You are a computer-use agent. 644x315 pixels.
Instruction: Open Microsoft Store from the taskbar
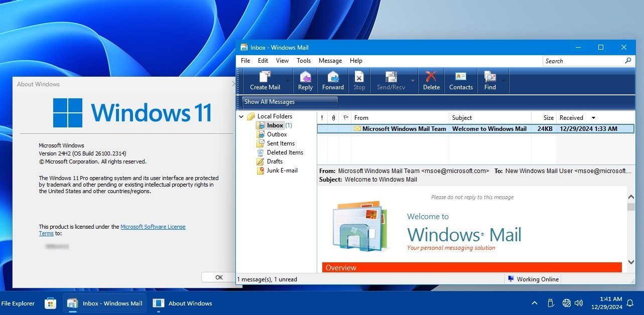[50, 303]
